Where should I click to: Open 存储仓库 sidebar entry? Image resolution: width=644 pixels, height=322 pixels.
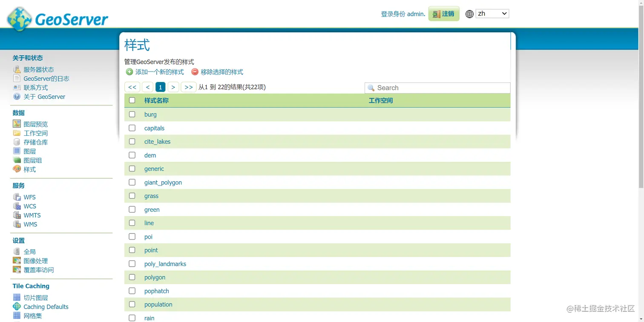(x=36, y=142)
